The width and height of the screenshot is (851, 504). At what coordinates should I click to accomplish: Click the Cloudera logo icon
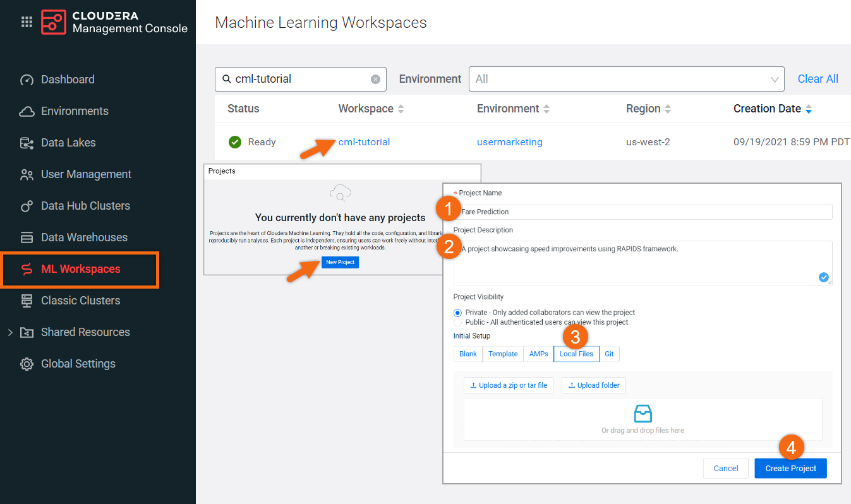pos(54,22)
